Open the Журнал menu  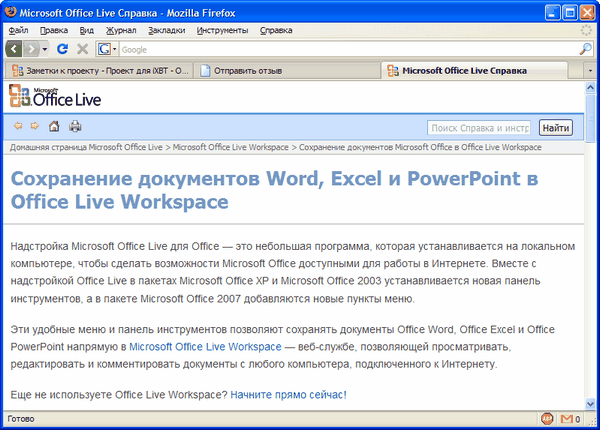pyautogui.click(x=121, y=30)
